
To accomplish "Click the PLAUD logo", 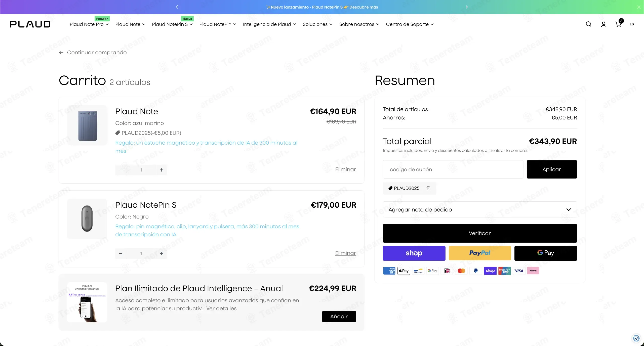I will coord(30,24).
